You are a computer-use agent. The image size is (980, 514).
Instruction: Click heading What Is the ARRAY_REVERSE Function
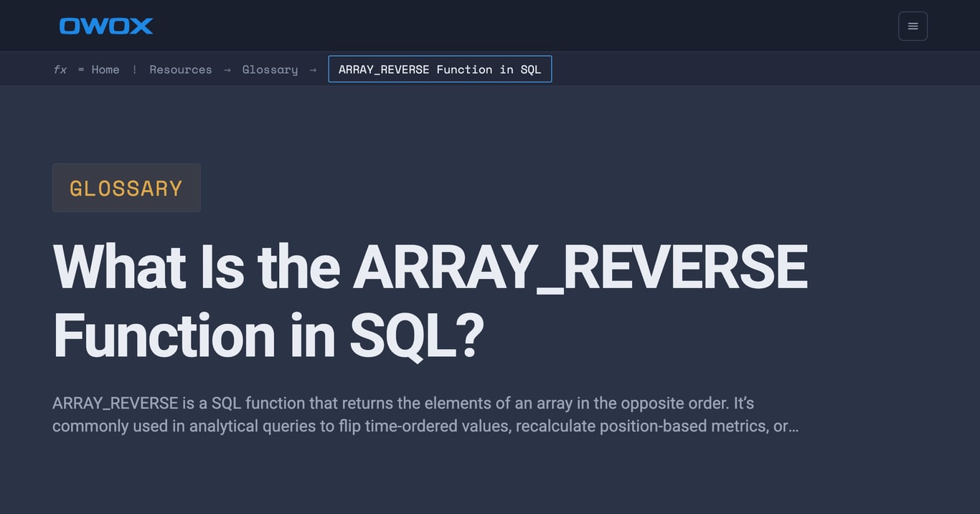[430, 301]
